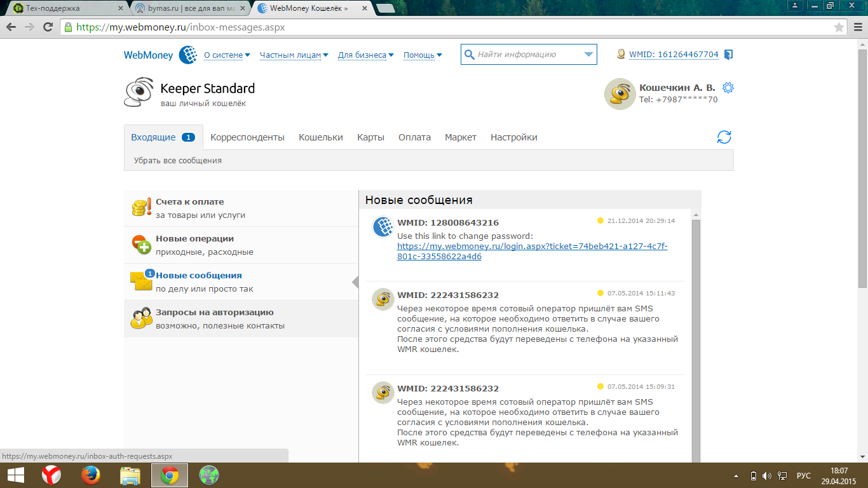Click the envelope icon for Новые сообщения
The width and height of the screenshot is (868, 488).
pos(140,281)
